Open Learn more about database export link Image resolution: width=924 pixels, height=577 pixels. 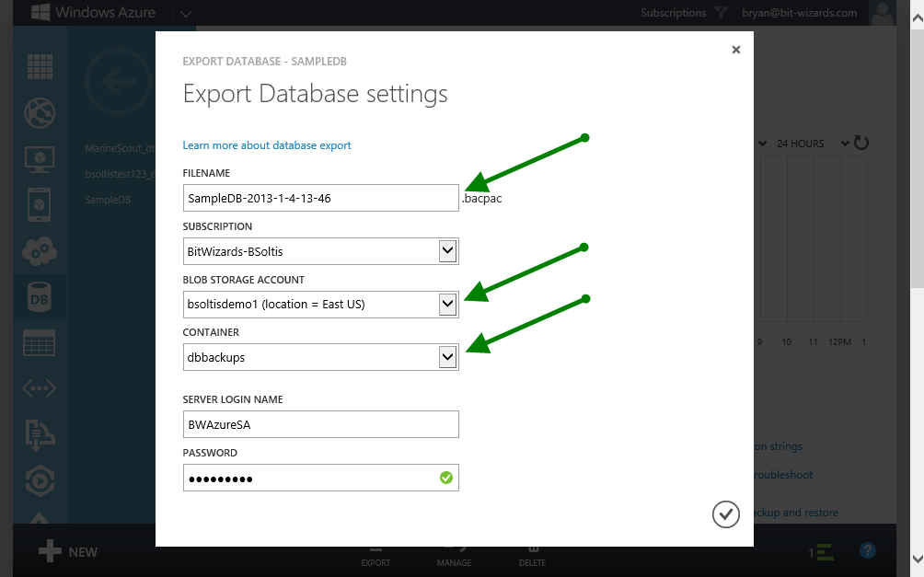click(x=267, y=145)
